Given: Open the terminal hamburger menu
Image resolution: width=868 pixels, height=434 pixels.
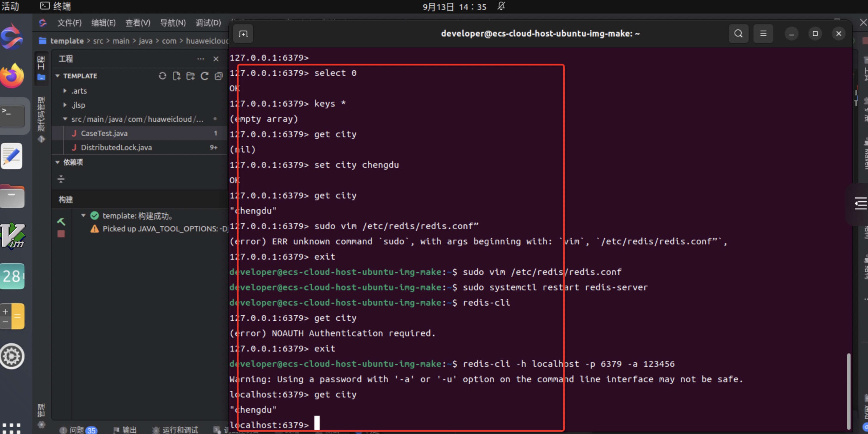Looking at the screenshot, I should (x=763, y=33).
